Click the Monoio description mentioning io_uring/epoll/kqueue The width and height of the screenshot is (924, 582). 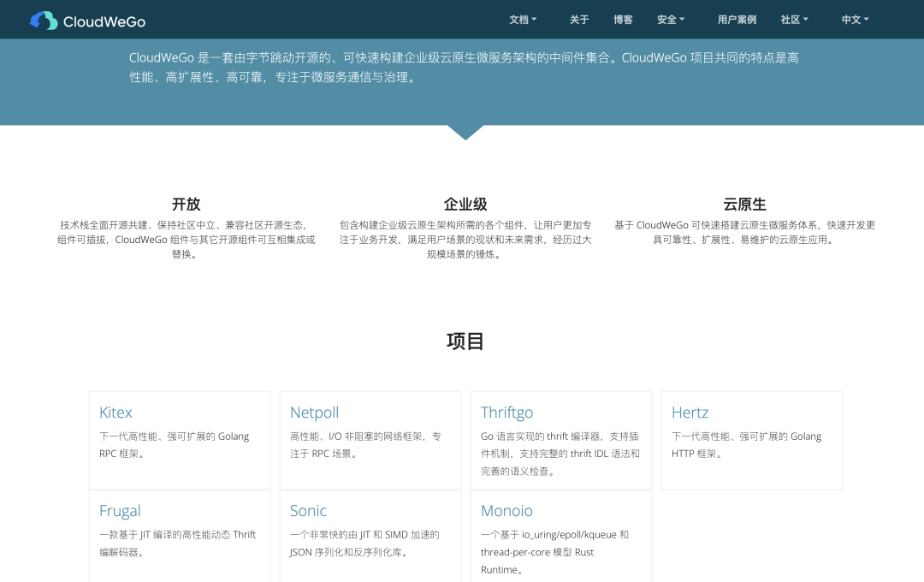[x=554, y=552]
